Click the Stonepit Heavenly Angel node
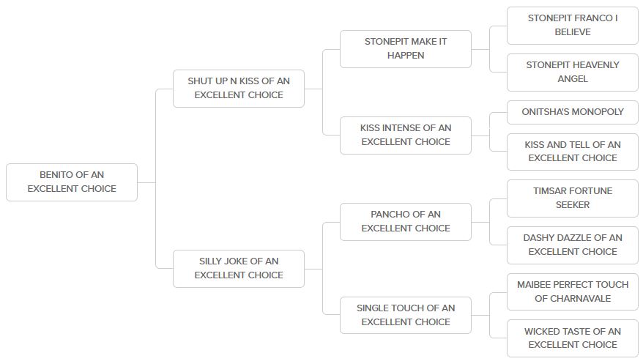Image resolution: width=643 pixels, height=364 pixels. (x=573, y=72)
